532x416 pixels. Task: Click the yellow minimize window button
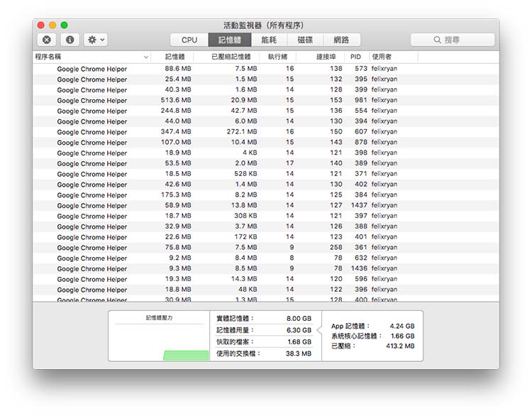coord(52,25)
